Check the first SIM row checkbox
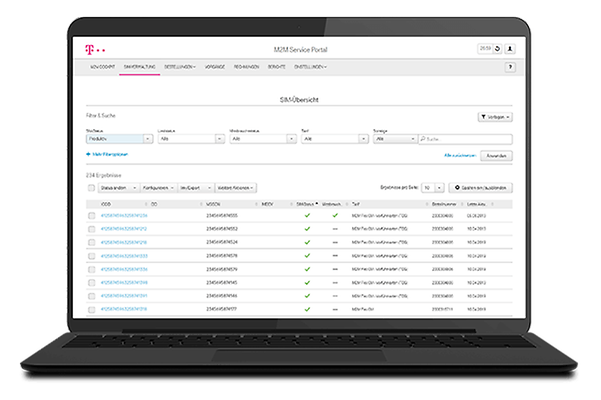Image resolution: width=601 pixels, height=400 pixels. tap(91, 215)
